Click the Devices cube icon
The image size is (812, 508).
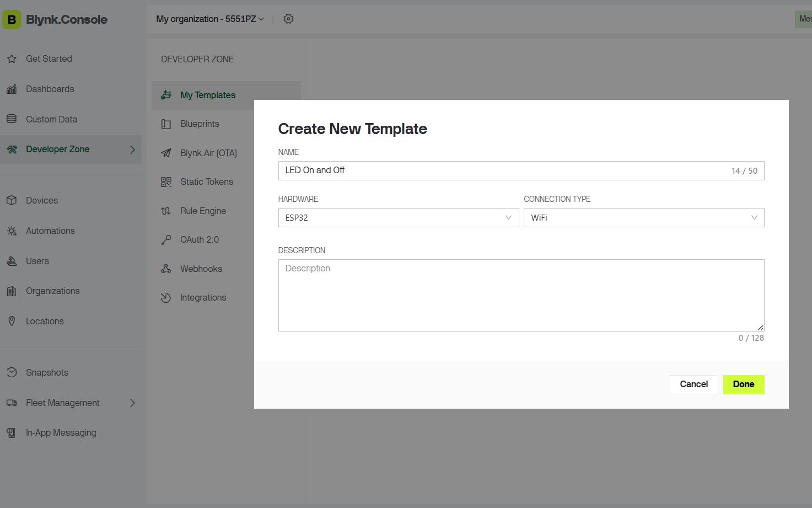[12, 200]
